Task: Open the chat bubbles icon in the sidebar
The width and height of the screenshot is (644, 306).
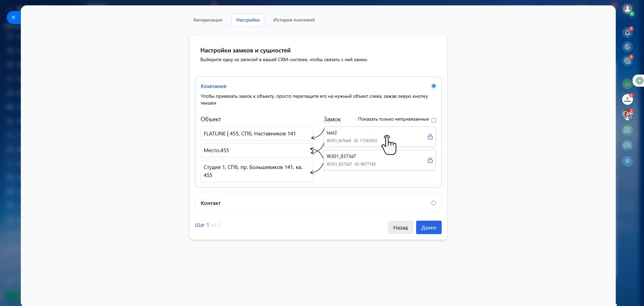Action: (627, 146)
